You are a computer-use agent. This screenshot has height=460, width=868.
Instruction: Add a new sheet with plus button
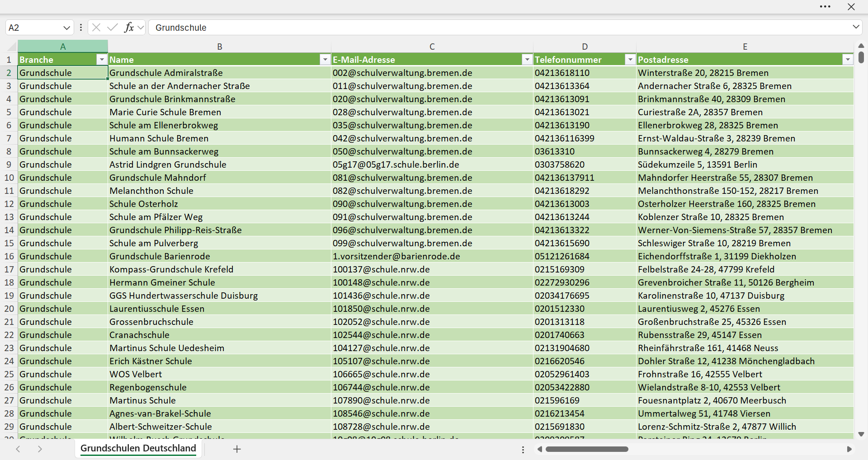[237, 449]
